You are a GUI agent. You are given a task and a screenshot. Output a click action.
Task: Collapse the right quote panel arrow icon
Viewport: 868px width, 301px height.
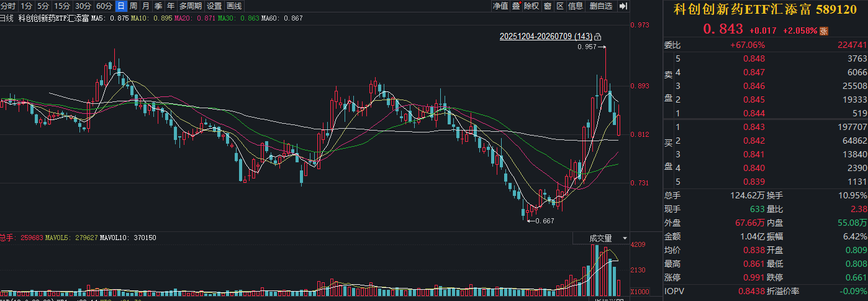623,6
